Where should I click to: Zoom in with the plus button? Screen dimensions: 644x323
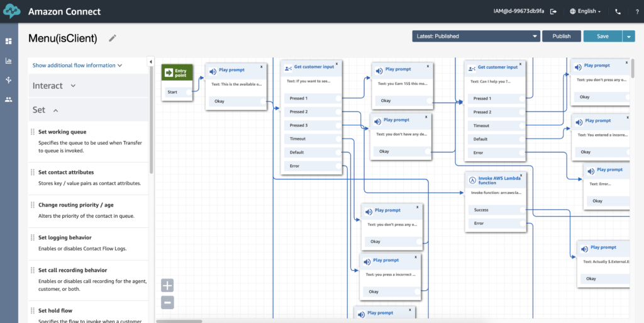(167, 285)
